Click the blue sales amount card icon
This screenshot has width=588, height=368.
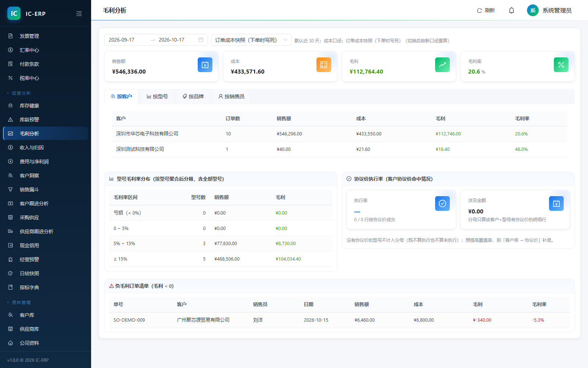point(205,65)
